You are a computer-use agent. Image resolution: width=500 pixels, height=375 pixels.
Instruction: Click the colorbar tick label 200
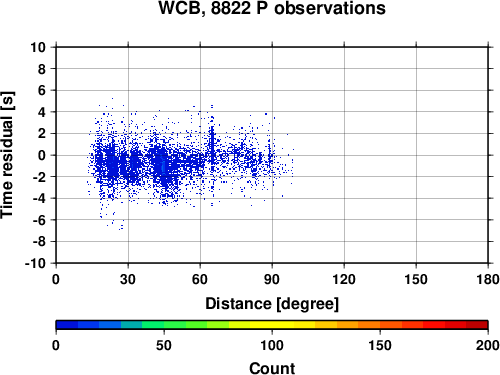[x=488, y=345]
